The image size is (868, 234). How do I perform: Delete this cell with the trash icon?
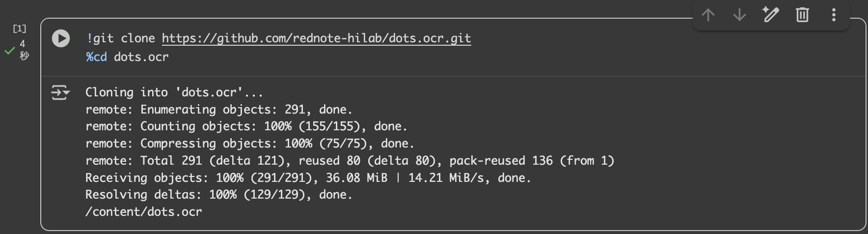tap(802, 15)
